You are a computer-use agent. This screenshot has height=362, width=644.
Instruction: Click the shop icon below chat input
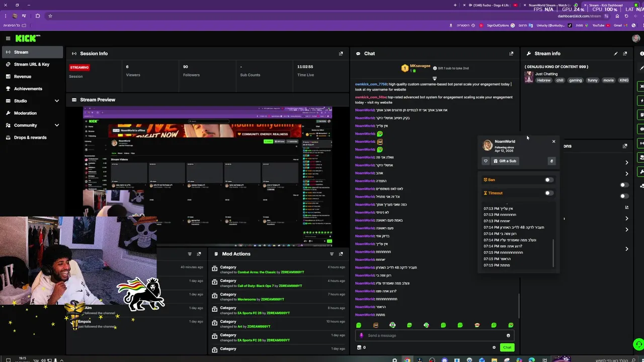point(359,347)
